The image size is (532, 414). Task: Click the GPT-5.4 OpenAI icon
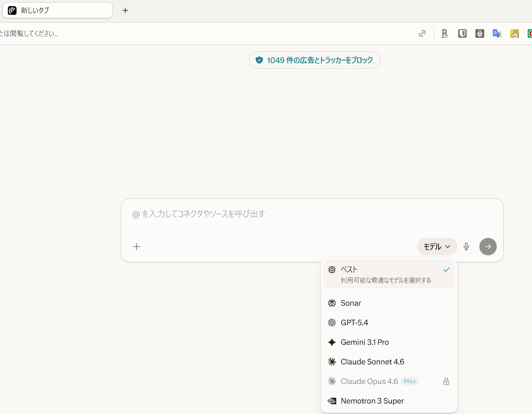coord(332,323)
